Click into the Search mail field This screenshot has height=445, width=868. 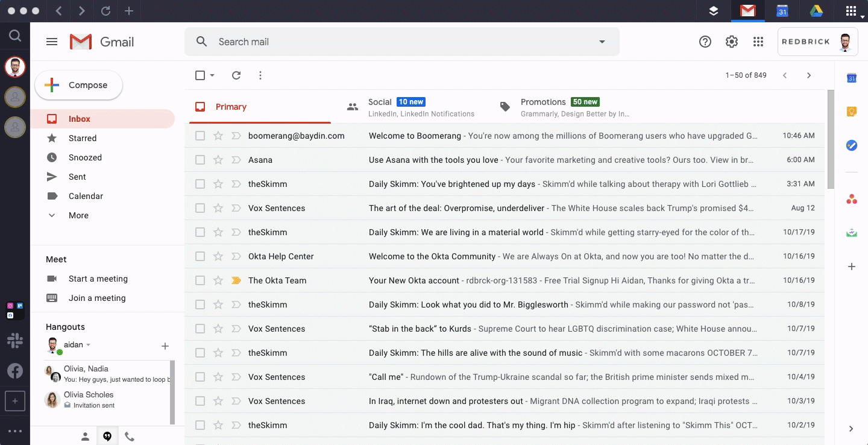pyautogui.click(x=402, y=42)
